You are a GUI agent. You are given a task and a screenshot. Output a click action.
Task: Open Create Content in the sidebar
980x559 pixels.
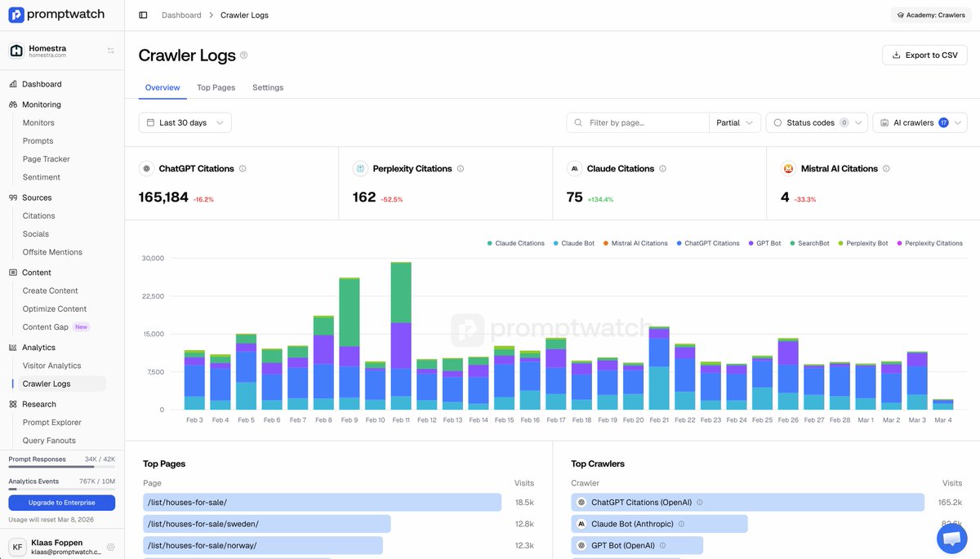(x=50, y=291)
